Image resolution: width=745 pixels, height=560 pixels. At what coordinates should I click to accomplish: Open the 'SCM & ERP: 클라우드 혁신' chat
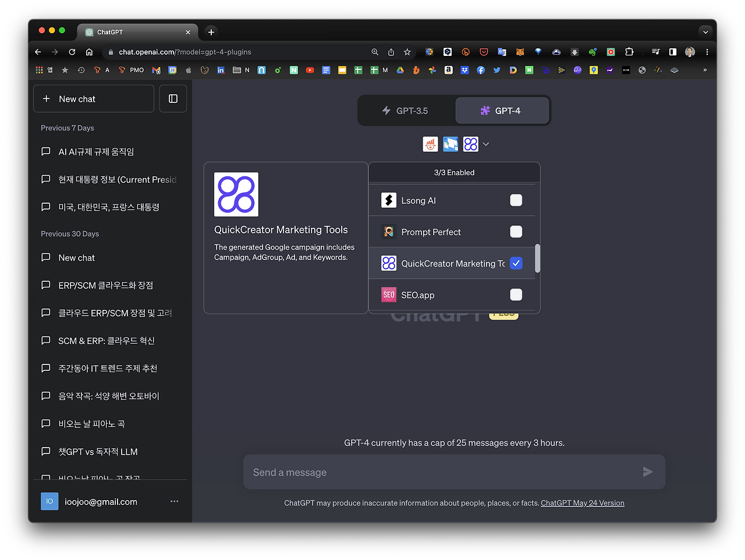111,341
